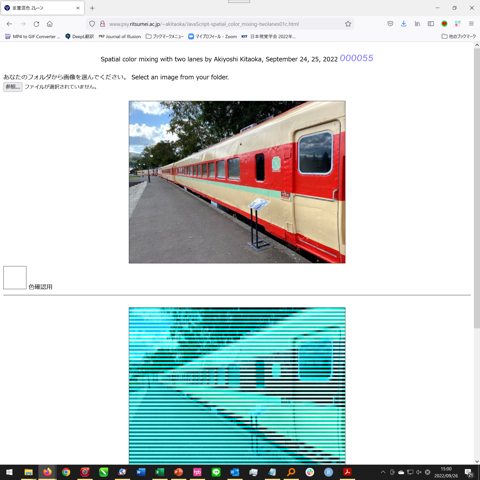Open the Firefox hamburger application menu
This screenshot has height=480, width=480.
471,24
